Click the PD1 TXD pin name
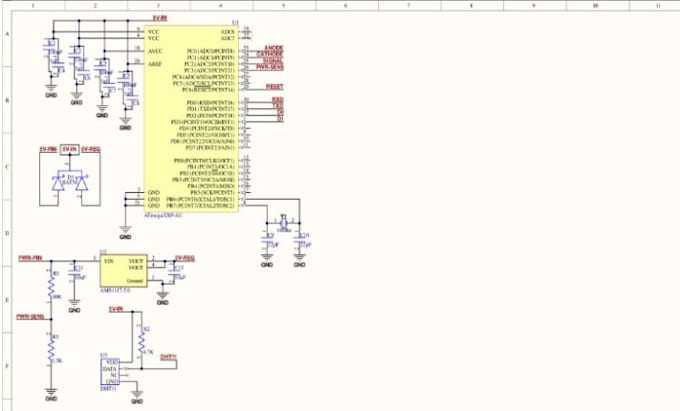Viewport: 680px width, 411px height. point(211,109)
